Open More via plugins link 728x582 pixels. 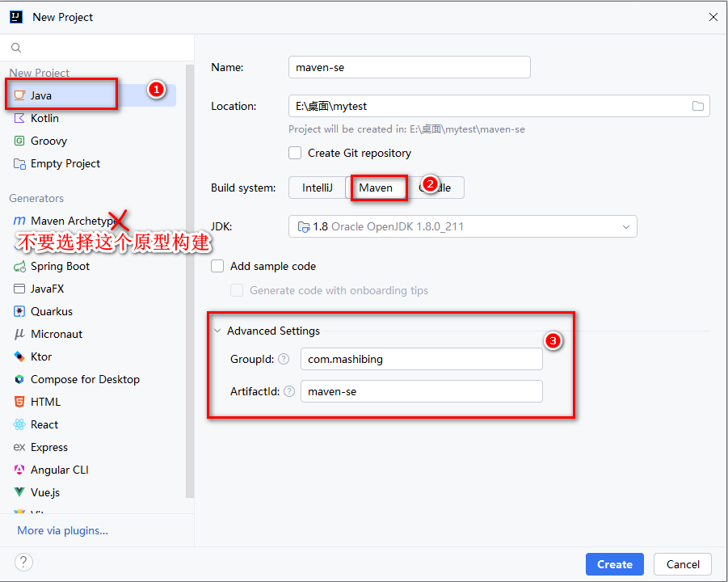click(x=63, y=530)
